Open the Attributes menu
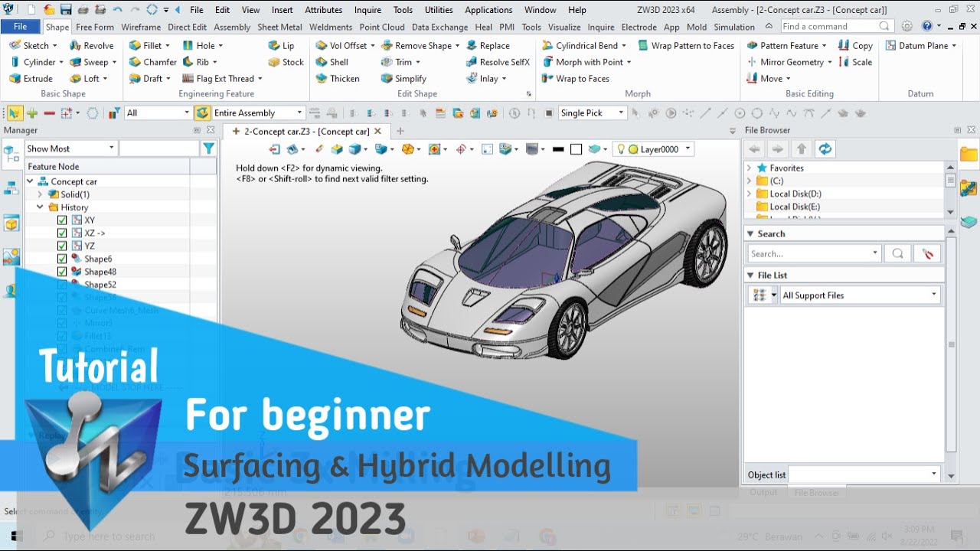The width and height of the screenshot is (980, 551). coord(323,10)
